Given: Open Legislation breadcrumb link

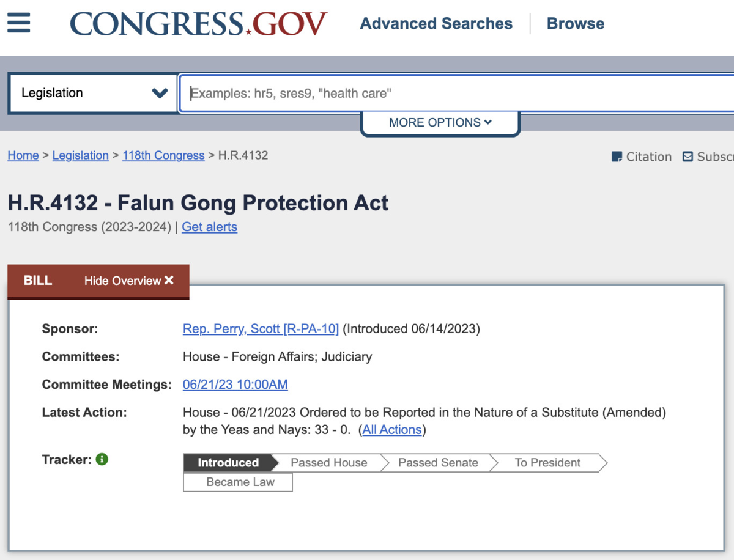Looking at the screenshot, I should [x=80, y=155].
